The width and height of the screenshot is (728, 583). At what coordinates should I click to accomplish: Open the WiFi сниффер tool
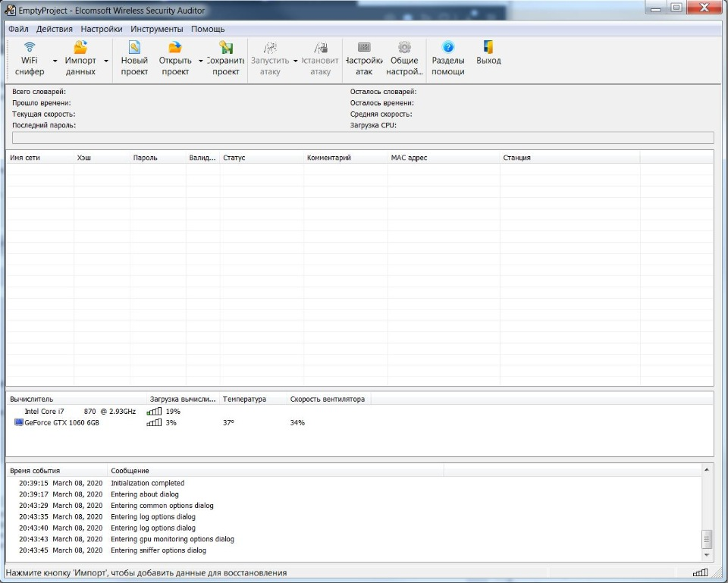pos(30,59)
